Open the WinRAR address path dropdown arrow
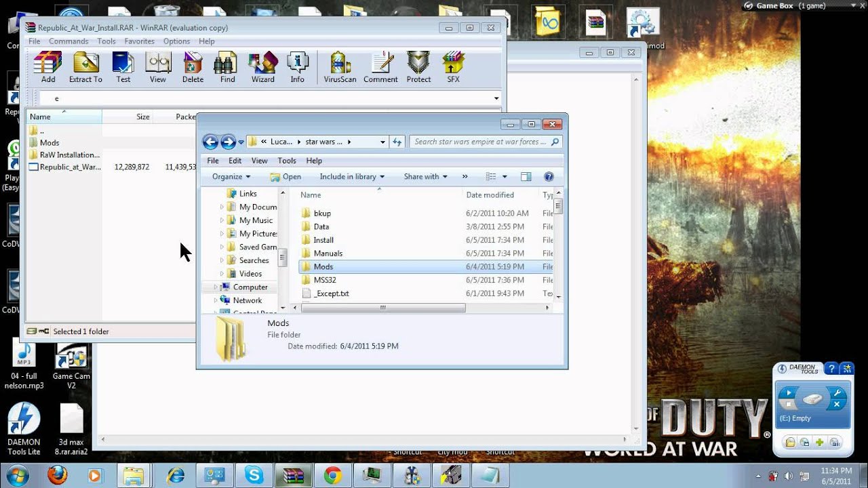The width and height of the screenshot is (868, 488). 496,98
